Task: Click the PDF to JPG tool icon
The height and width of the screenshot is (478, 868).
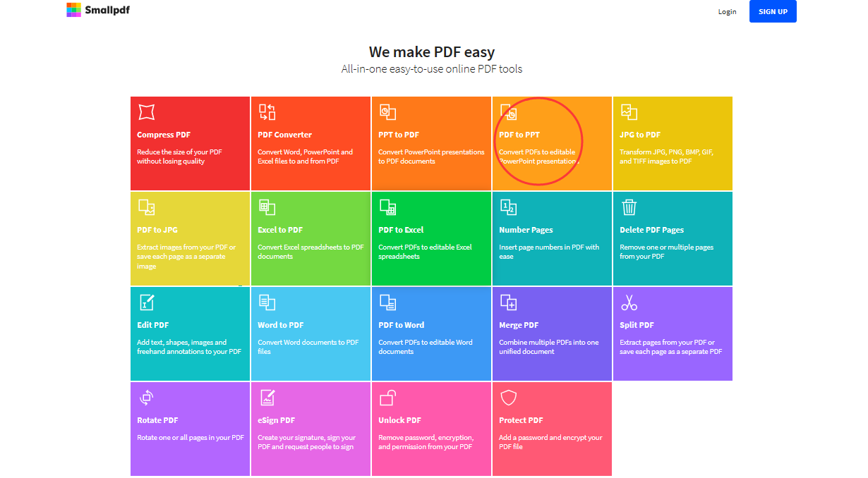Action: click(x=146, y=207)
